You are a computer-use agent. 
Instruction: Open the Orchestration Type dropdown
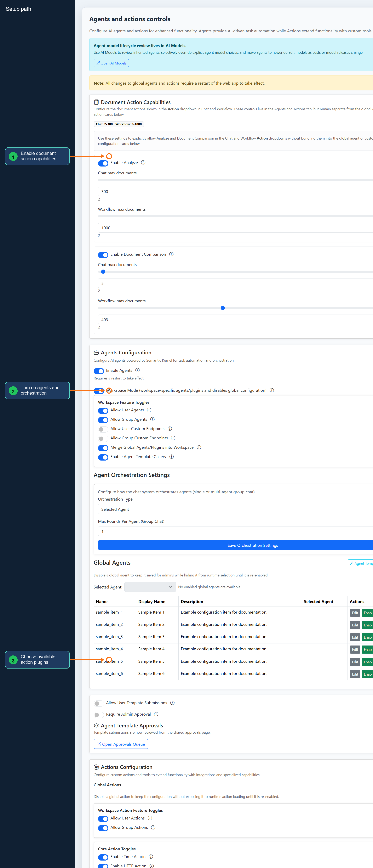tap(235, 509)
